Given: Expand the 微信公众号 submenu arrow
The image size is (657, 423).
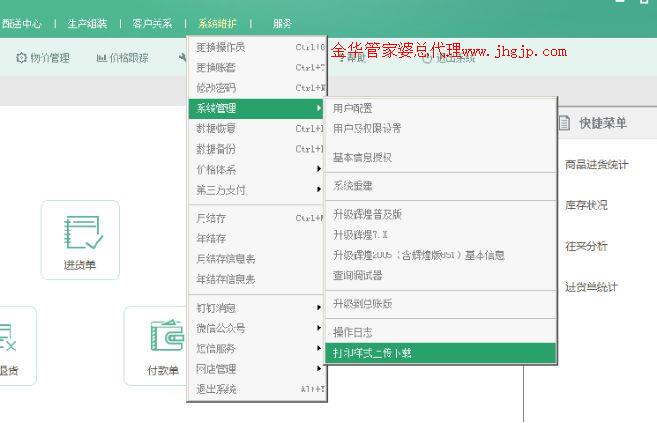Looking at the screenshot, I should click(x=319, y=328).
